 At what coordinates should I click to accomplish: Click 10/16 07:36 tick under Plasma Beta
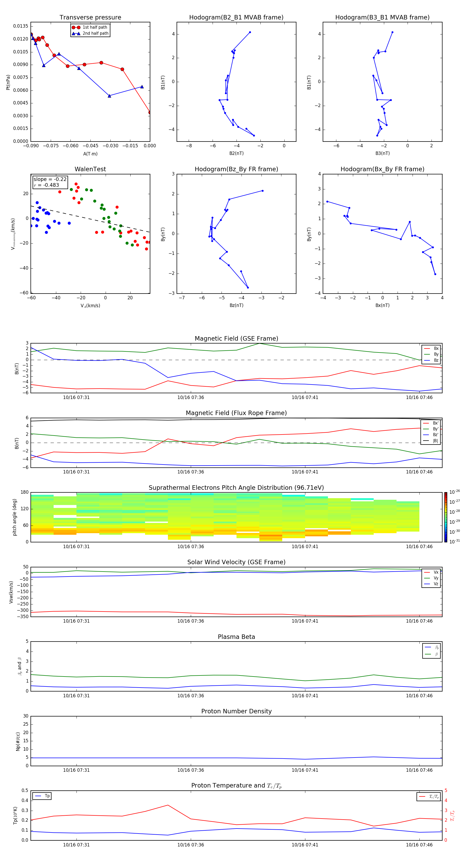[x=191, y=696]
